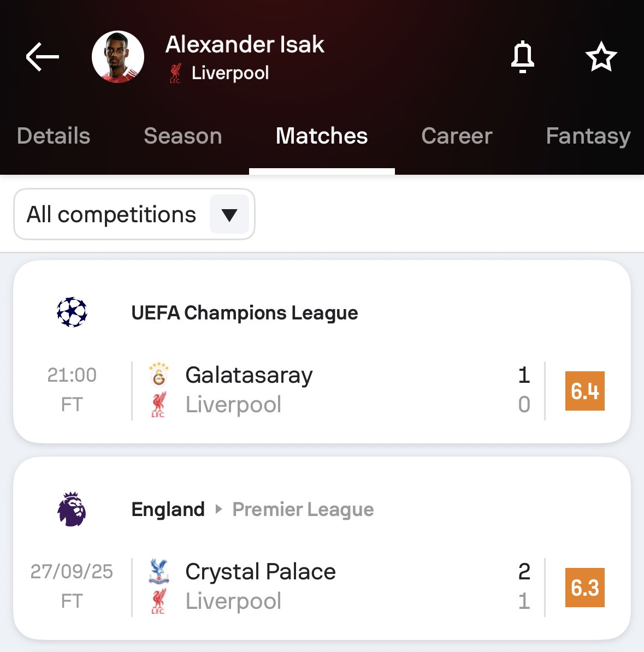Viewport: 644px width, 652px height.
Task: Open the Premier League link
Action: pos(303,509)
